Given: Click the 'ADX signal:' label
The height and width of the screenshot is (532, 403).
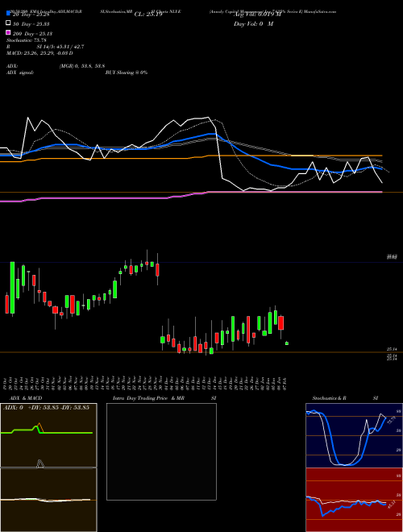Looking at the screenshot, I should tap(20, 73).
